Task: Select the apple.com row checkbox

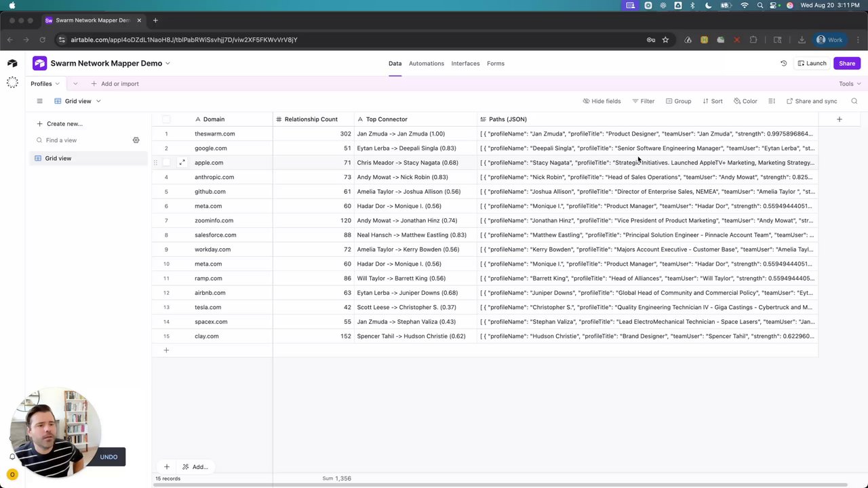Action: [x=166, y=163]
